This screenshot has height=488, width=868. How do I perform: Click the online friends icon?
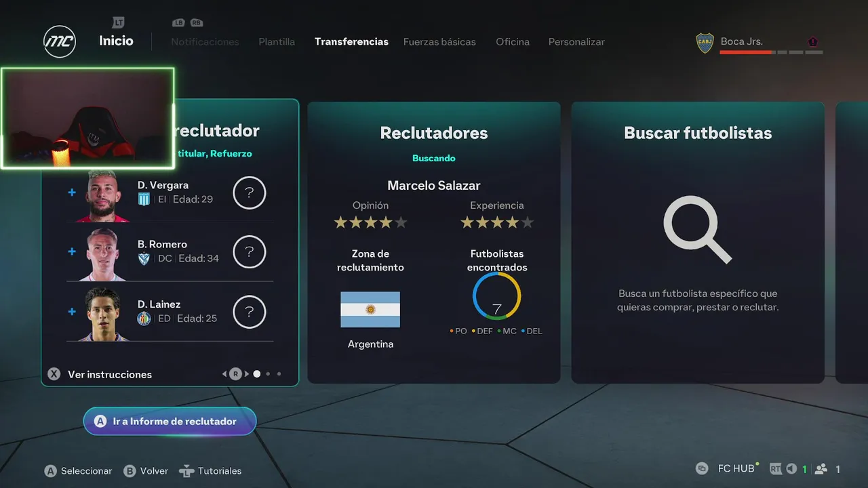[821, 468]
